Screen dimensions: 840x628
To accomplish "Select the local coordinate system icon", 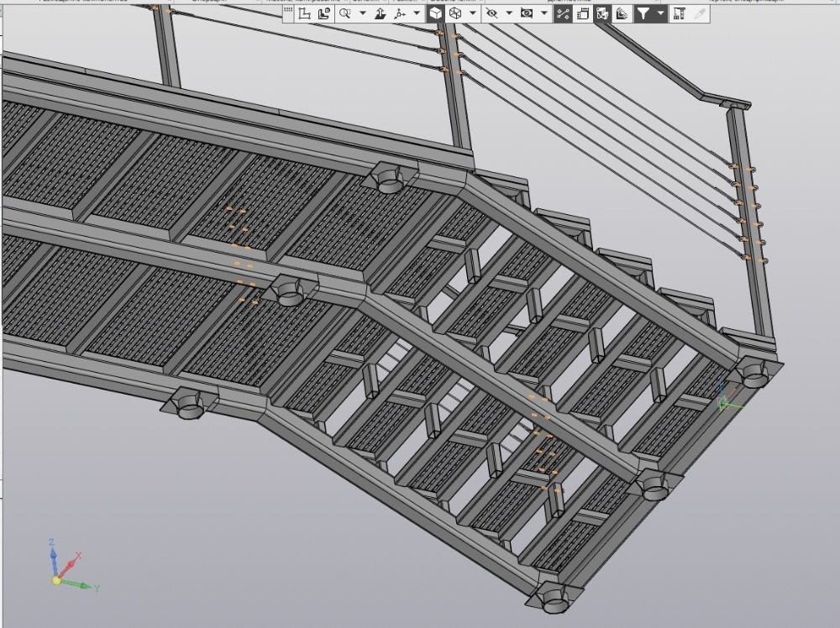I will [304, 14].
